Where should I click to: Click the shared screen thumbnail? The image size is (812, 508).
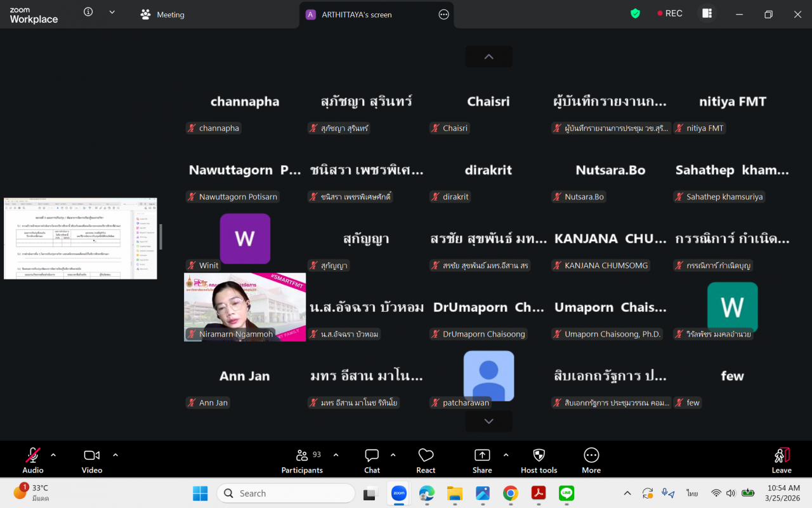pyautogui.click(x=80, y=238)
